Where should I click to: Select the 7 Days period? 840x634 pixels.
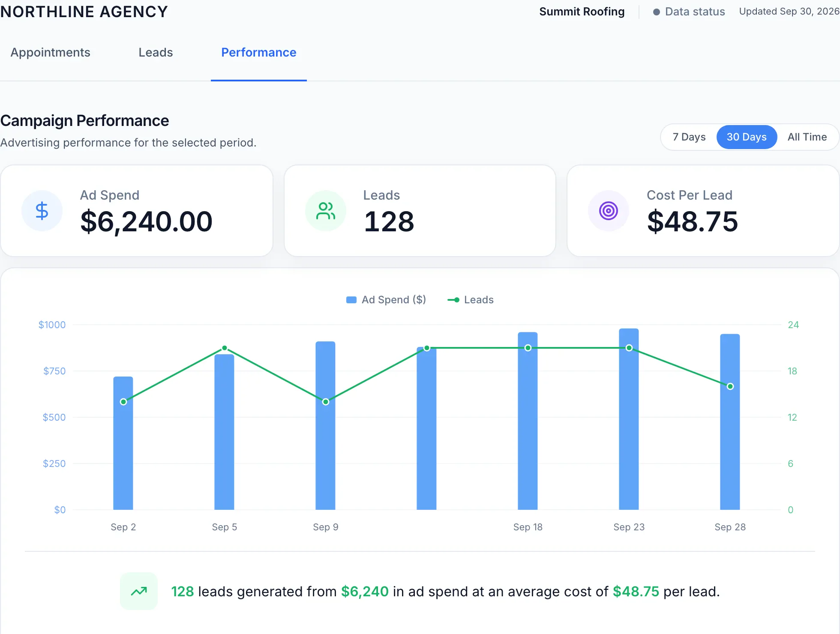point(689,137)
